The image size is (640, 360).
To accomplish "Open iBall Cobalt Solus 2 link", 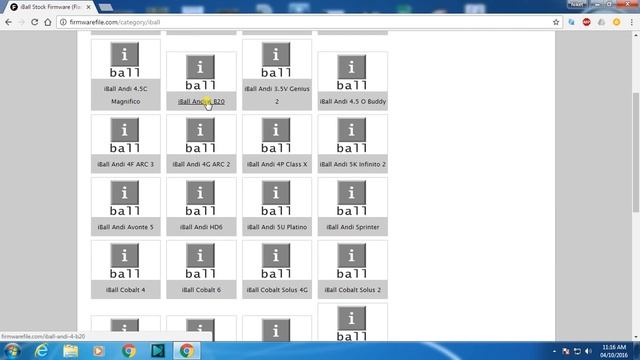I will click(x=353, y=290).
